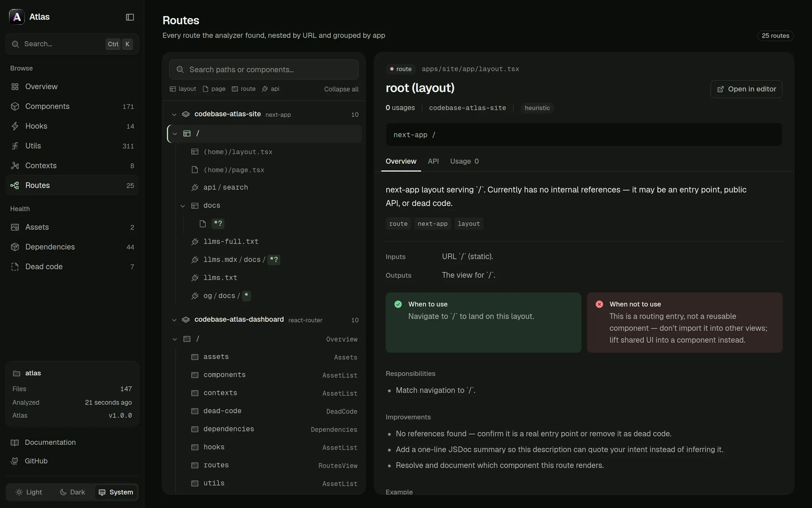Click the atlas project folder icon

[17, 373]
